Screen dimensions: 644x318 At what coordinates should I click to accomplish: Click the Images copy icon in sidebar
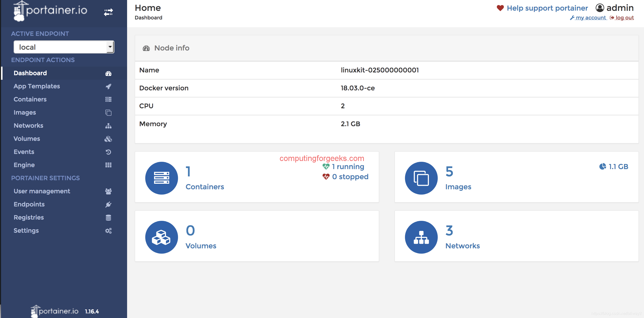(108, 113)
